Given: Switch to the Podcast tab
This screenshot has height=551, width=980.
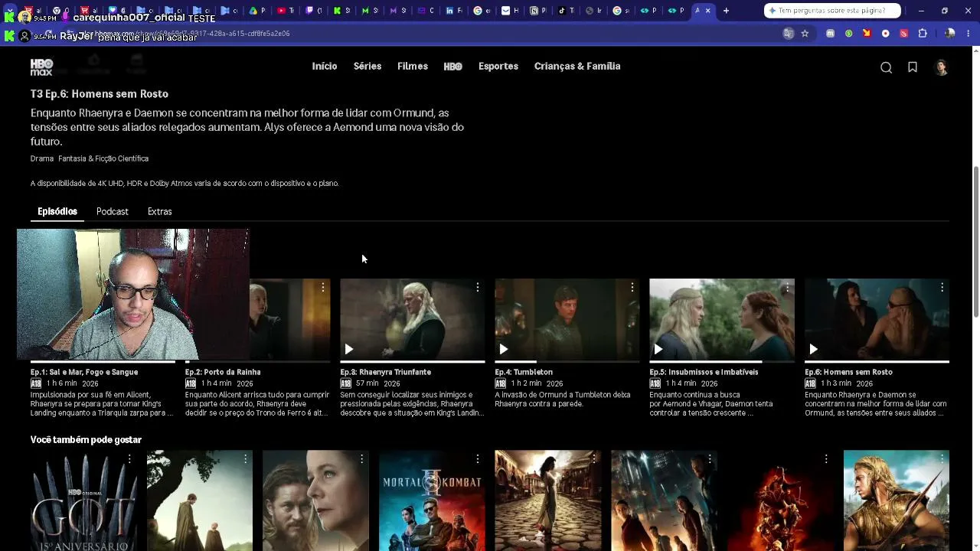Looking at the screenshot, I should 113,211.
